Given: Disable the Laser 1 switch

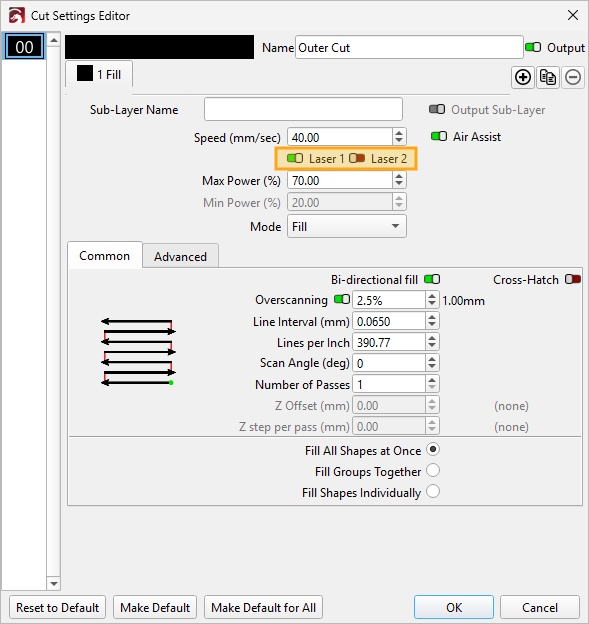Looking at the screenshot, I should (295, 158).
